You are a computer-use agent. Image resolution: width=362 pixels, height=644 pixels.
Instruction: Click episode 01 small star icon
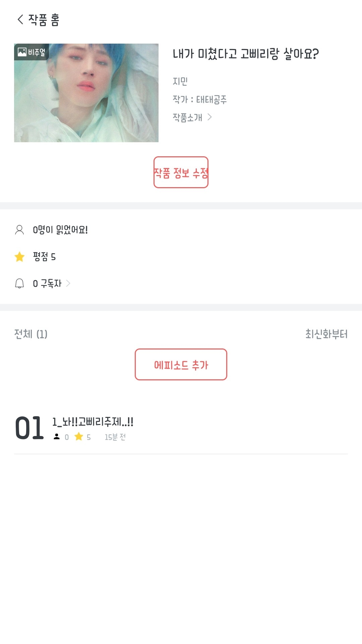coord(79,436)
